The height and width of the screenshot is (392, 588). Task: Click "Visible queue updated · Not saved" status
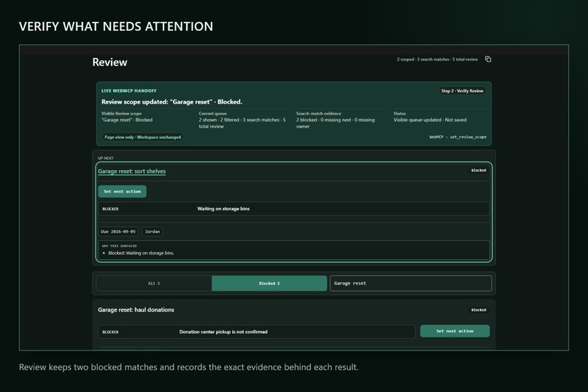pyautogui.click(x=430, y=120)
